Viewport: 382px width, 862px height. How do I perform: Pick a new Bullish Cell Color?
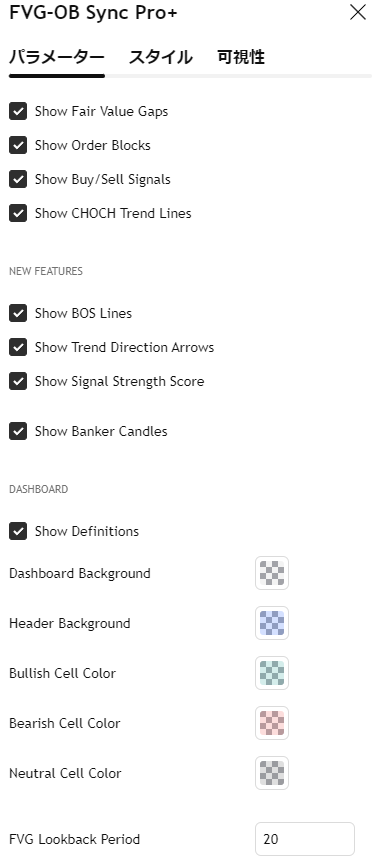pos(272,673)
